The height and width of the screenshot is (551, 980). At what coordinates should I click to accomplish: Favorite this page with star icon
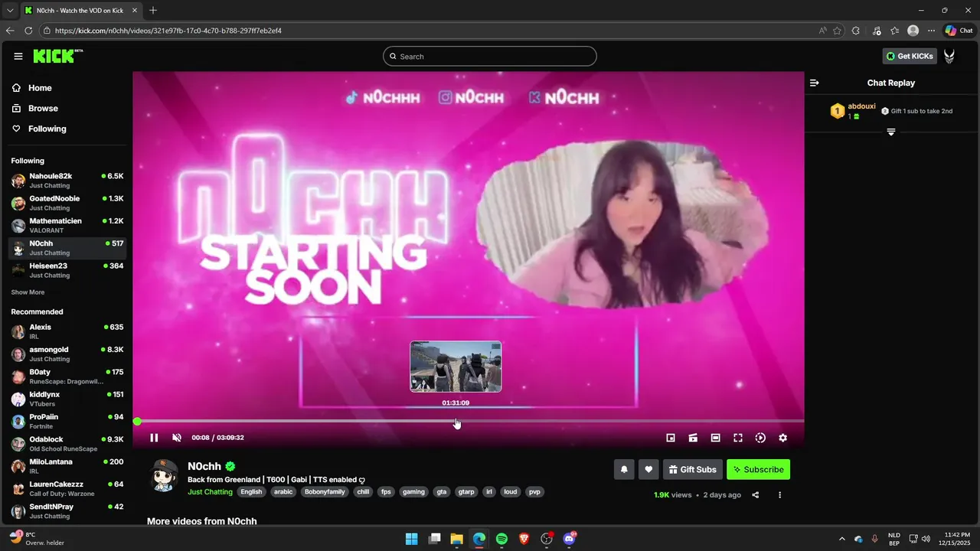(838, 31)
